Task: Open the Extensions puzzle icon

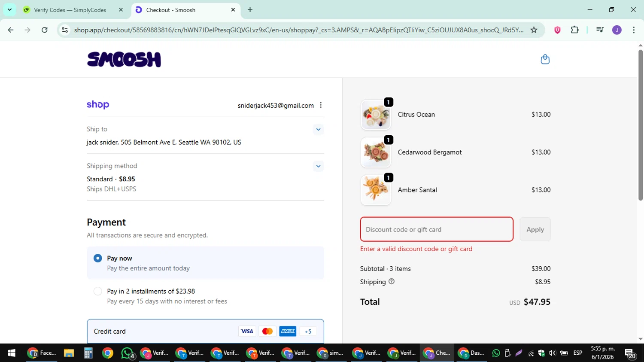Action: pyautogui.click(x=574, y=30)
